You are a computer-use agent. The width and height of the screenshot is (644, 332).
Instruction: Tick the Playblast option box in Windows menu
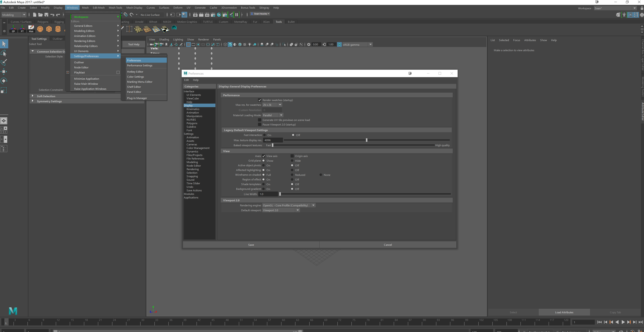(x=118, y=72)
